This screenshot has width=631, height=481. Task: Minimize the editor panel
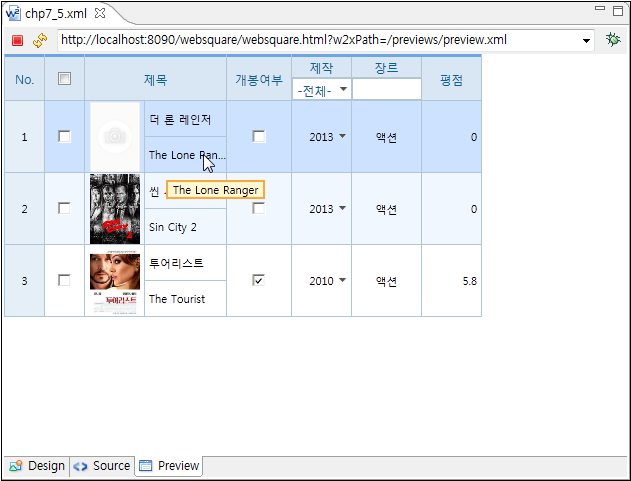click(600, 9)
